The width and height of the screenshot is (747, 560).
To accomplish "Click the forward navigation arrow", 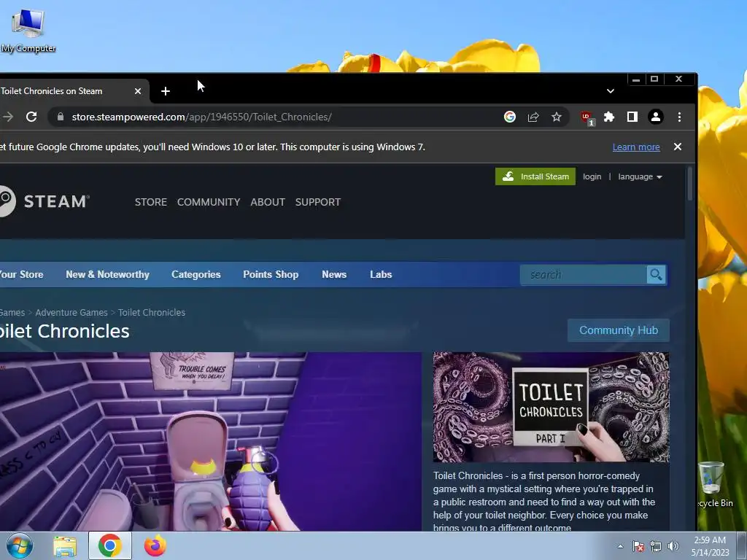I will tap(7, 117).
